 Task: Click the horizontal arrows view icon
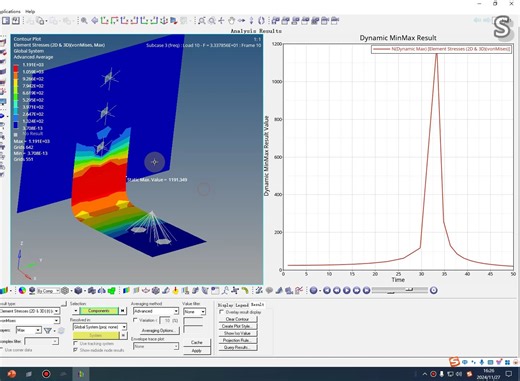(241, 21)
